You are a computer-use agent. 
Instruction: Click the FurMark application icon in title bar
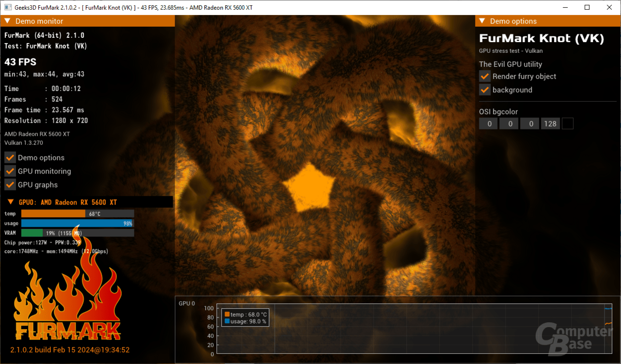coord(8,7)
